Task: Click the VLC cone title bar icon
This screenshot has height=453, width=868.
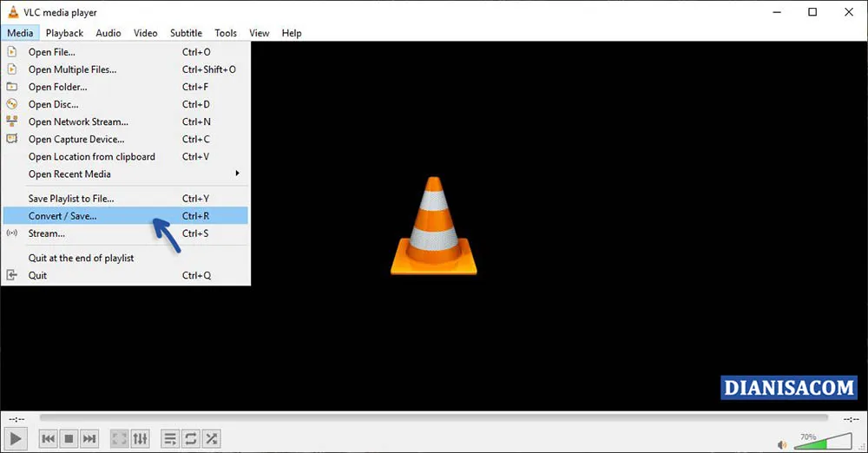Action: (13, 11)
